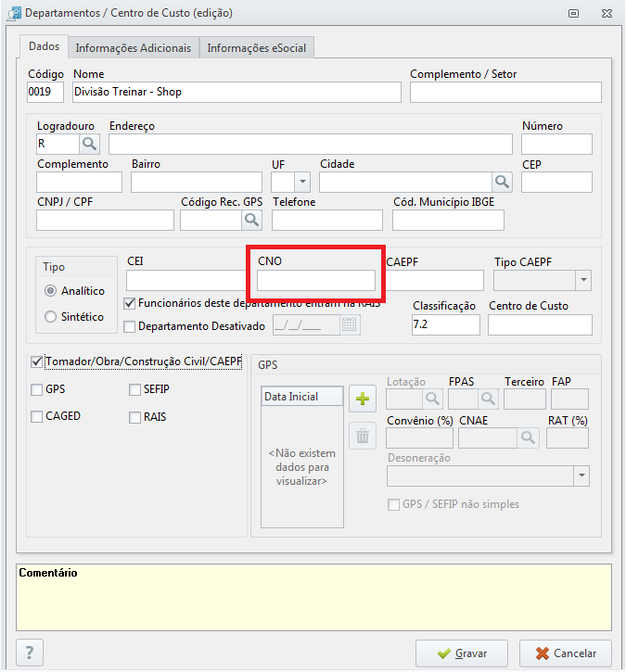Viewport: 626px width, 672px height.
Task: Click the CNO input field
Action: click(316, 280)
